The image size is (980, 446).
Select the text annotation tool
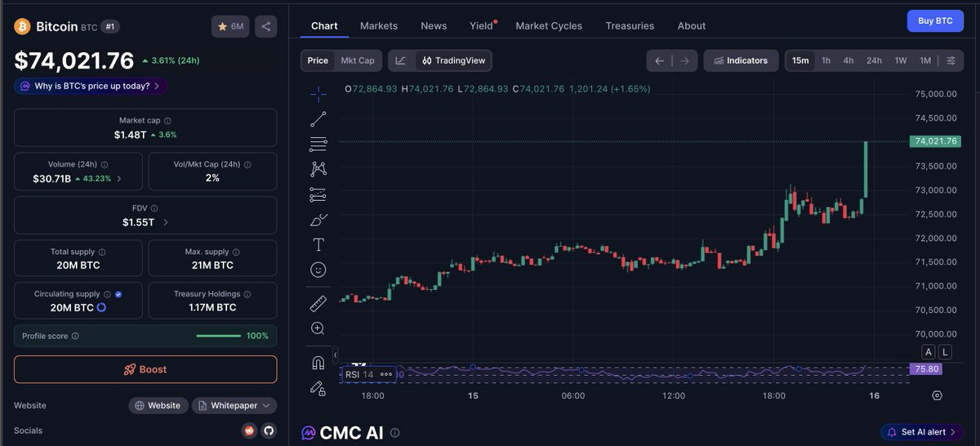[318, 244]
